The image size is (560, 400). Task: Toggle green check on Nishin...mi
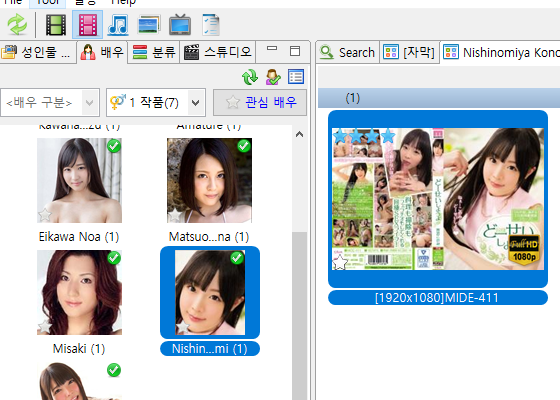point(237,258)
